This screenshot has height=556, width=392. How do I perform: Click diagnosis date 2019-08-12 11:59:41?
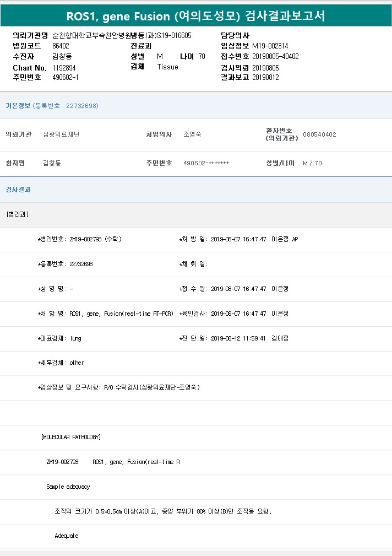pos(238,338)
